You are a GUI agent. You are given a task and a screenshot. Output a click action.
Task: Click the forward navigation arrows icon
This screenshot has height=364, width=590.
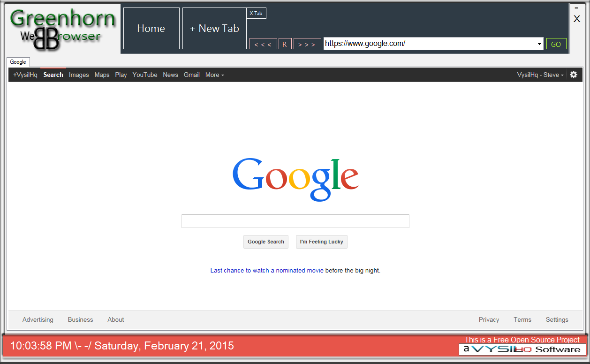coord(307,43)
